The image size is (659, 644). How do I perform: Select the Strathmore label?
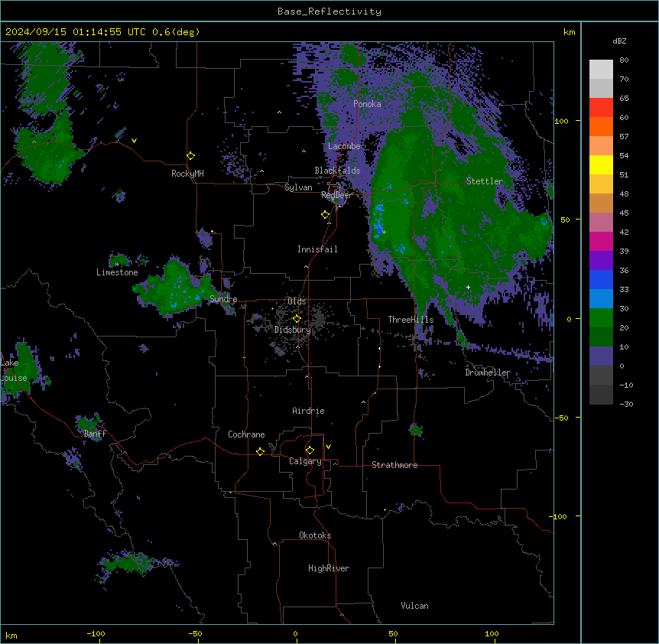(394, 465)
